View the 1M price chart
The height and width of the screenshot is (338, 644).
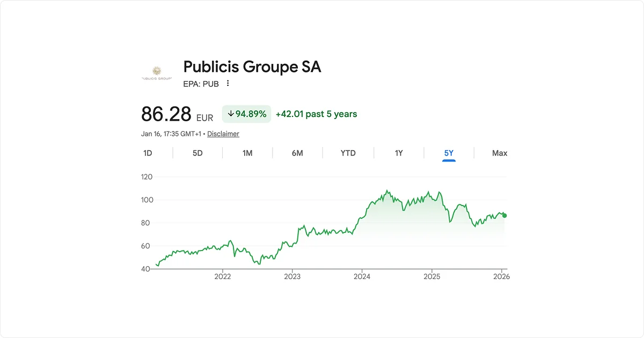click(247, 153)
